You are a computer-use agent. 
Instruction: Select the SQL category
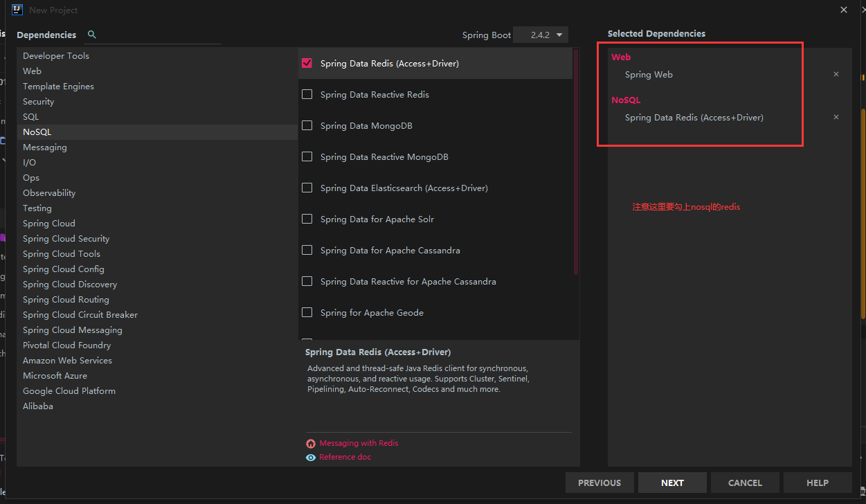point(31,117)
